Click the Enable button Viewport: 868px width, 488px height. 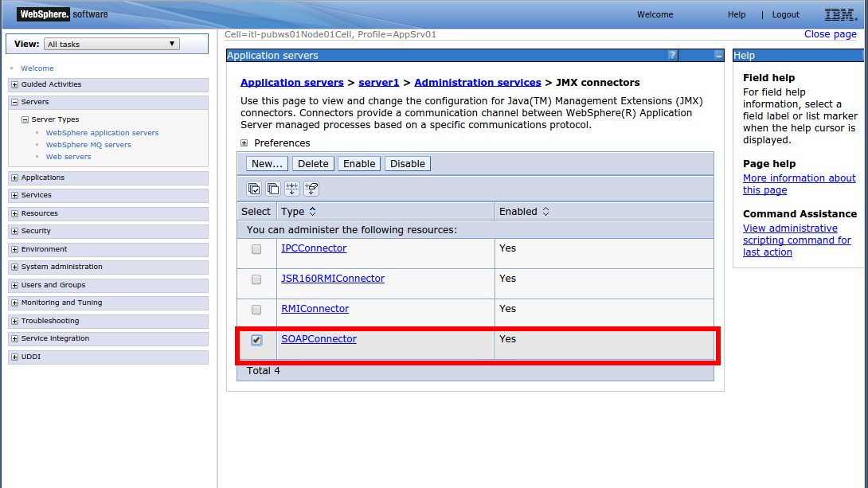pyautogui.click(x=358, y=164)
